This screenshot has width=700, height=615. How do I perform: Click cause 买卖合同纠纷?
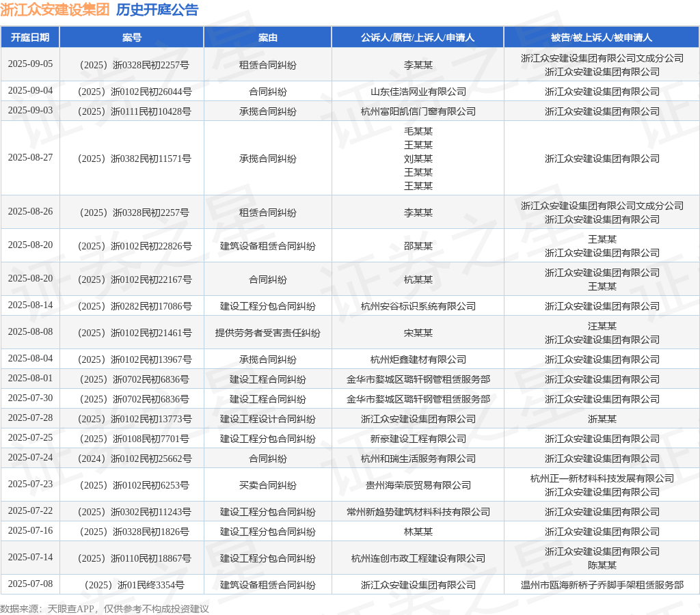[x=267, y=485]
